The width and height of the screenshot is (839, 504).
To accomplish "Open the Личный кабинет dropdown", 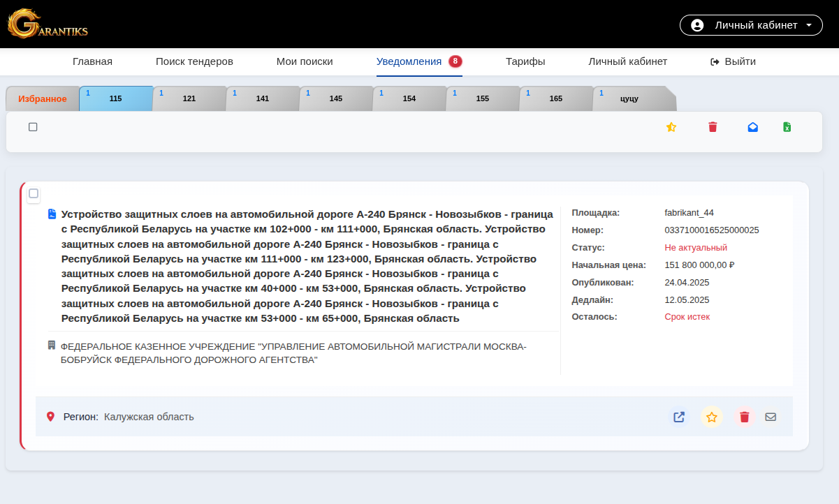I will coord(750,24).
